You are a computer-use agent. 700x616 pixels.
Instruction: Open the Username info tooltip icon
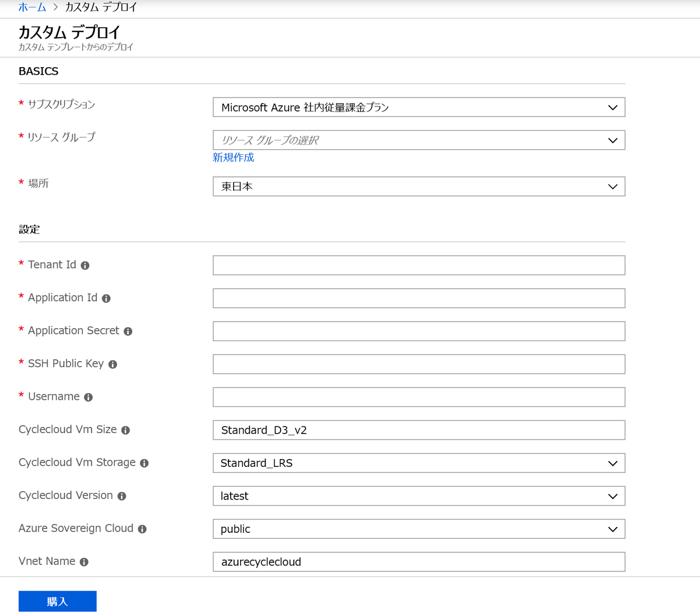[88, 397]
